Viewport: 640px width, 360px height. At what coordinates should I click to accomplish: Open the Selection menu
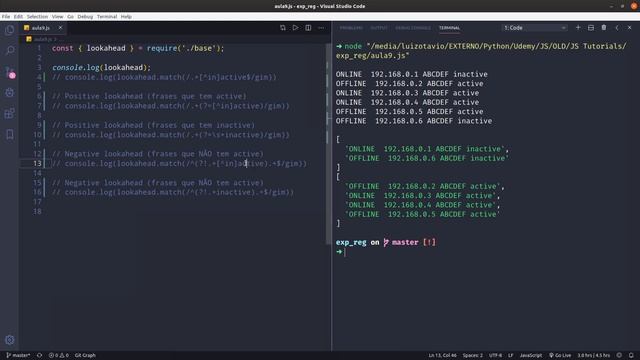[x=37, y=17]
